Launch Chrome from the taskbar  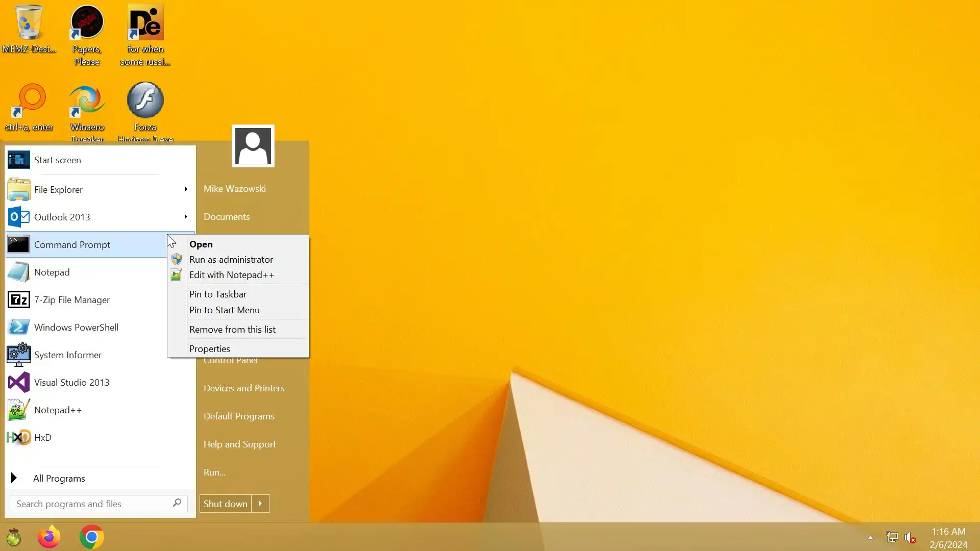point(92,537)
